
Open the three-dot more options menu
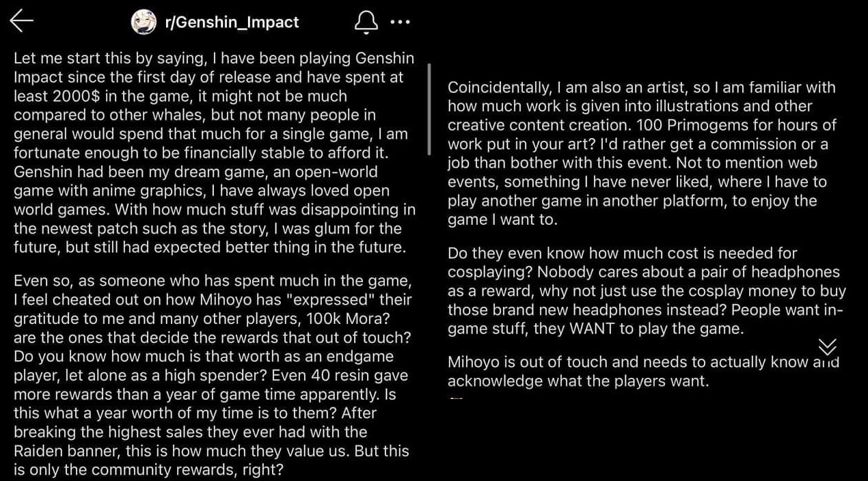(x=400, y=22)
